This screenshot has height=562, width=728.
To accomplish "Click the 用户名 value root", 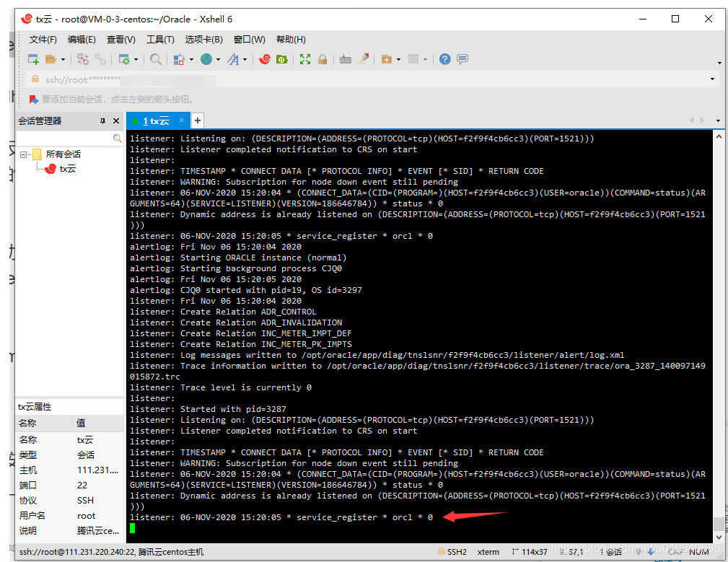I will pos(87,516).
